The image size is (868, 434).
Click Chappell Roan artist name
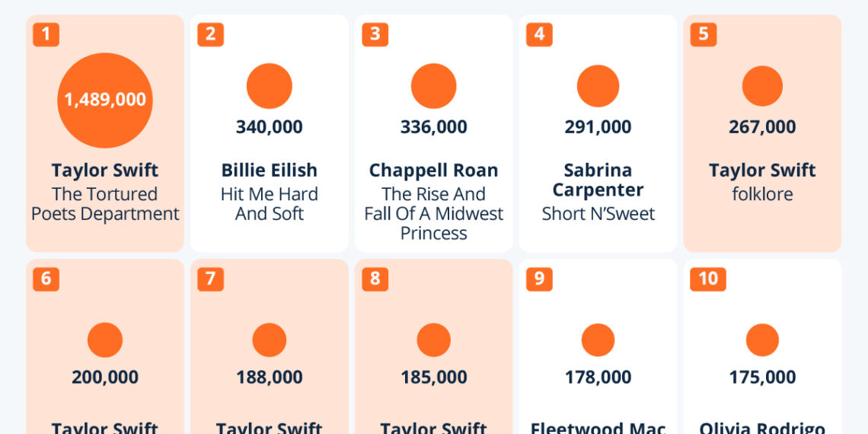point(434,171)
